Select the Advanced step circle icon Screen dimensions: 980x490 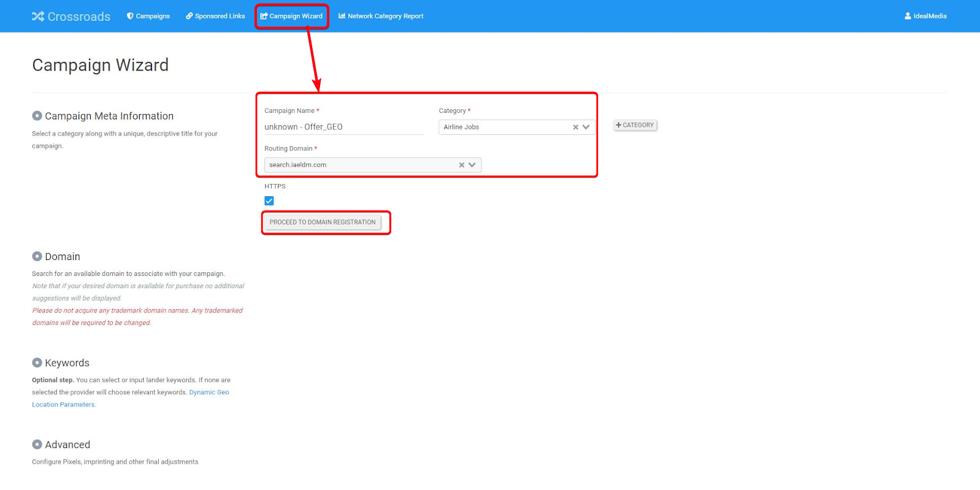[x=37, y=445]
